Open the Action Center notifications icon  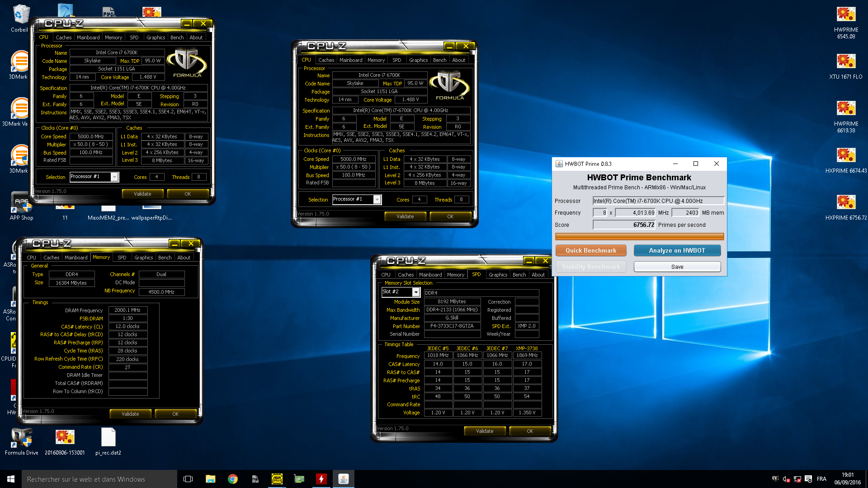808,479
